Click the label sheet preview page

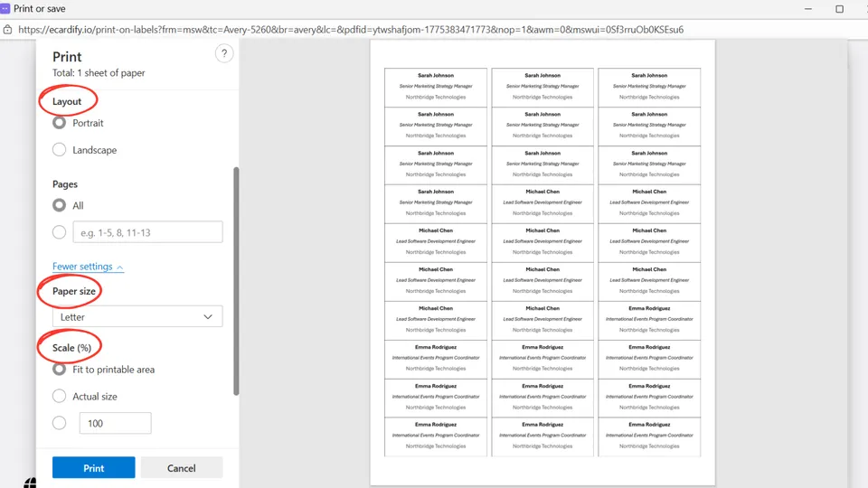(x=542, y=263)
